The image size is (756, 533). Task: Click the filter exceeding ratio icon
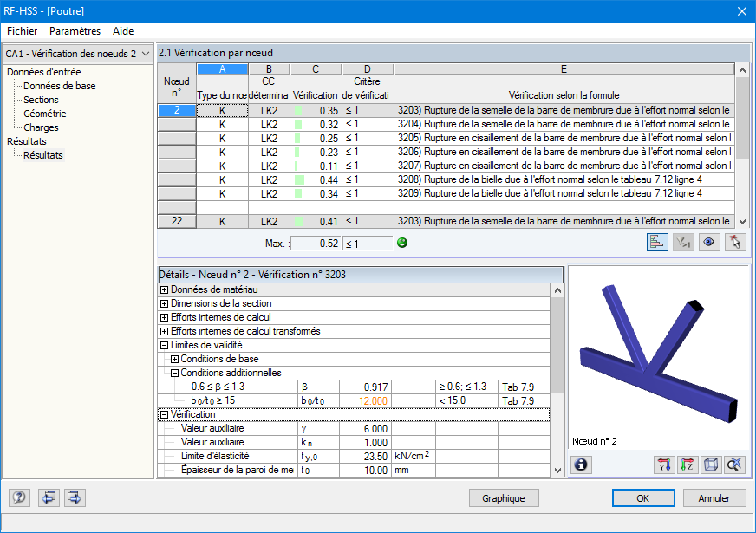tap(682, 242)
